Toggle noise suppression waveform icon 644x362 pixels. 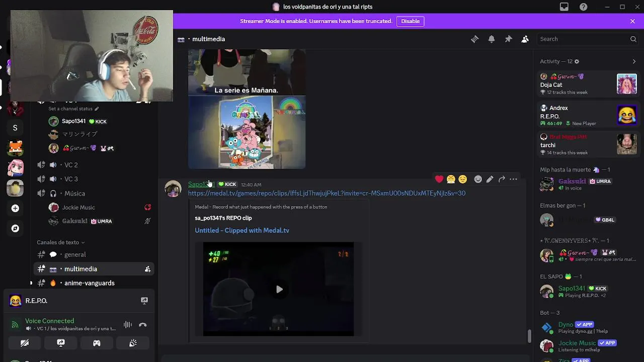point(128,325)
